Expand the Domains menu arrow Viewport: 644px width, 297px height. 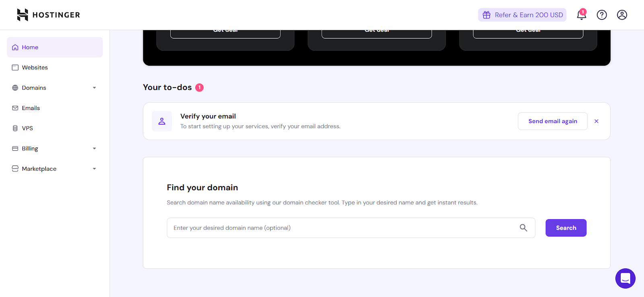click(95, 88)
